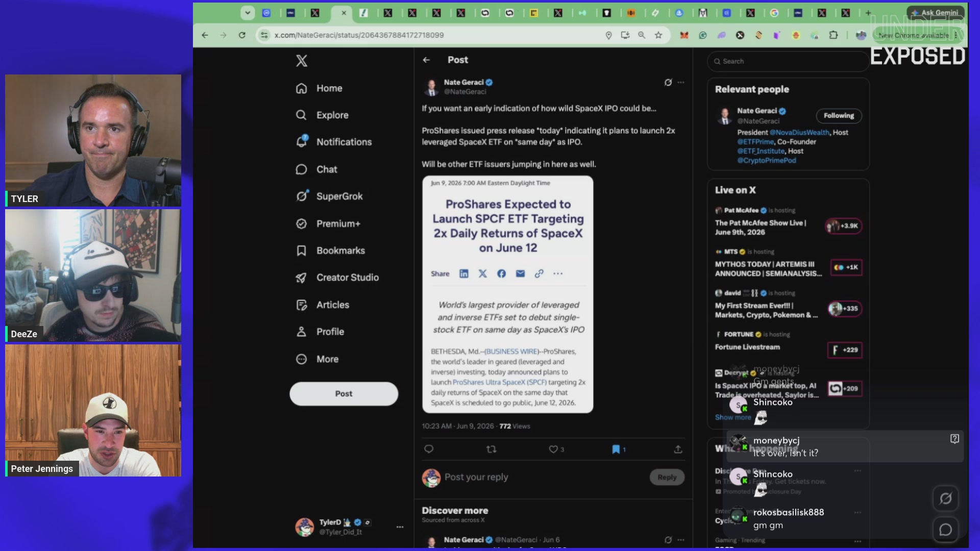Repost Nate Geraci's post
The image size is (980, 551).
click(491, 449)
